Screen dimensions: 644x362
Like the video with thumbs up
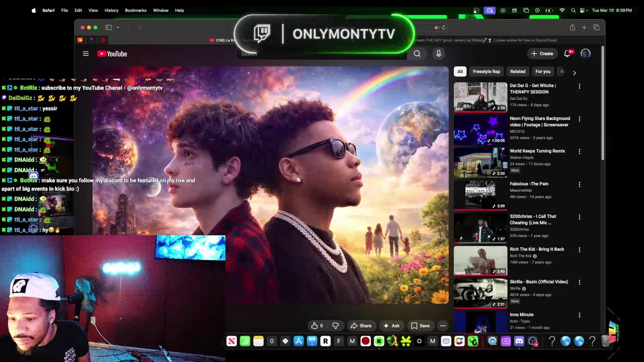(317, 326)
